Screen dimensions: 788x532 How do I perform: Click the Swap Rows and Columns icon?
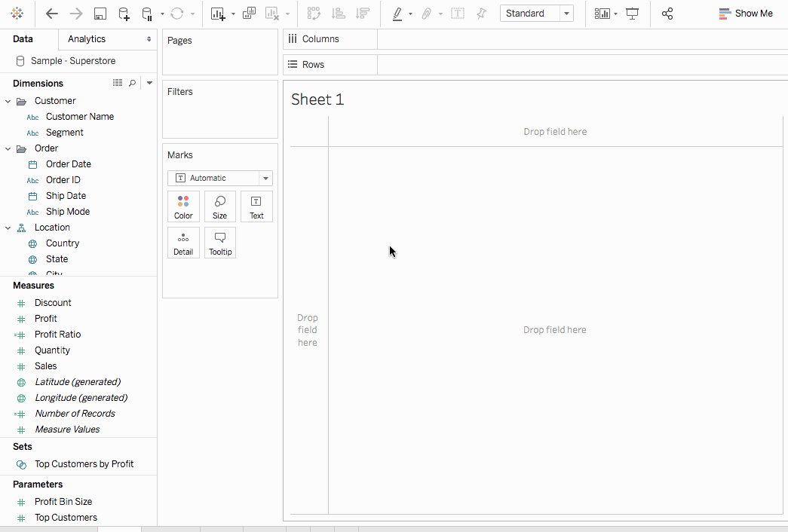pos(314,14)
